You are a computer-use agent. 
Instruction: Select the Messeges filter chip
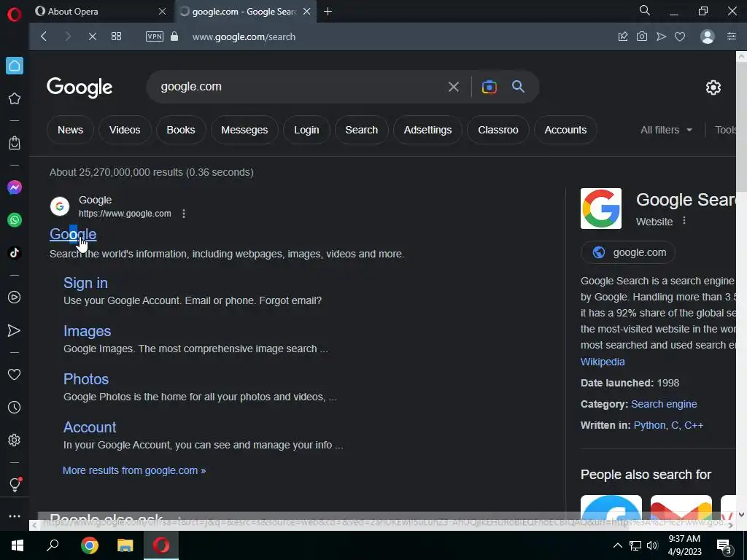tap(244, 130)
